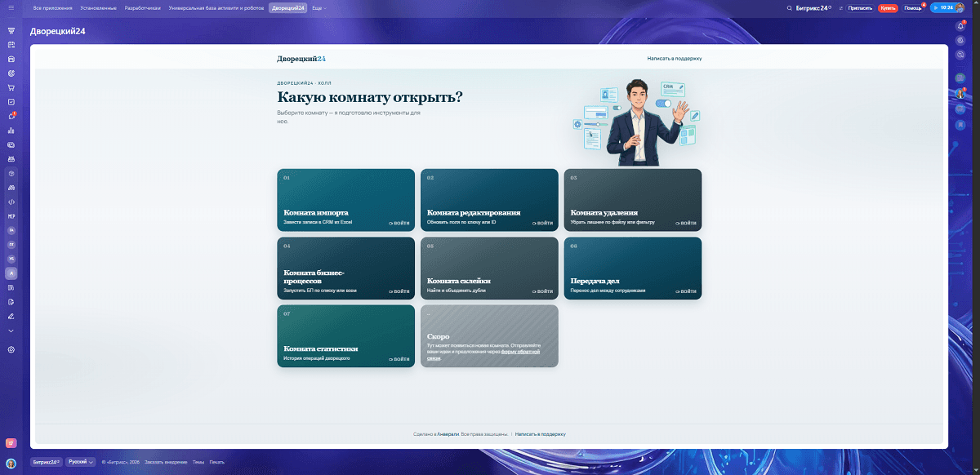This screenshot has width=980, height=475.
Task: Open the calendar icon in left sidebar
Action: pyautogui.click(x=11, y=45)
